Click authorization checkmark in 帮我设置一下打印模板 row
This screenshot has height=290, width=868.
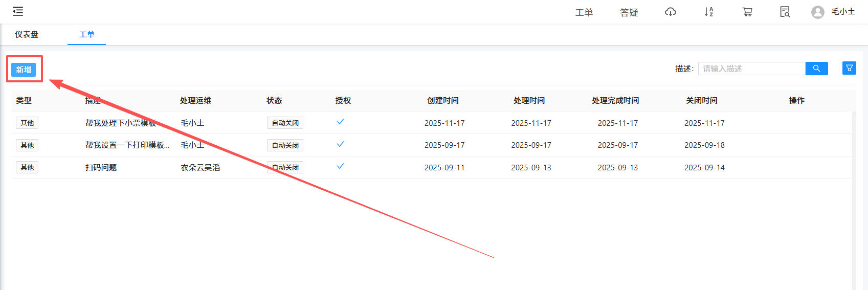[340, 144]
